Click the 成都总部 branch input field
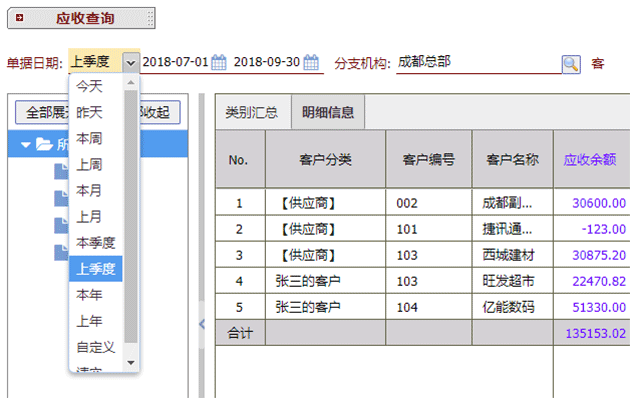Screen dimensions: 630x398 [478, 62]
